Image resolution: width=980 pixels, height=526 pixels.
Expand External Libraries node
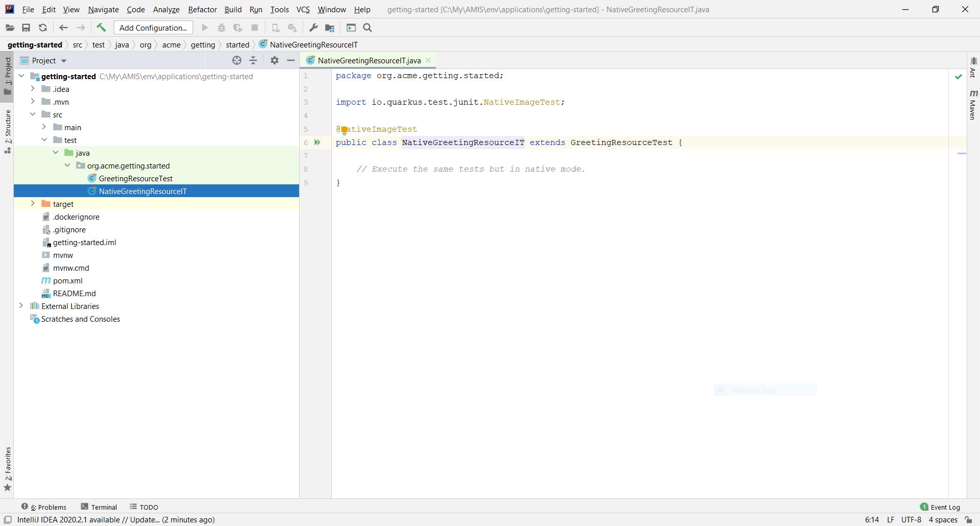click(21, 306)
